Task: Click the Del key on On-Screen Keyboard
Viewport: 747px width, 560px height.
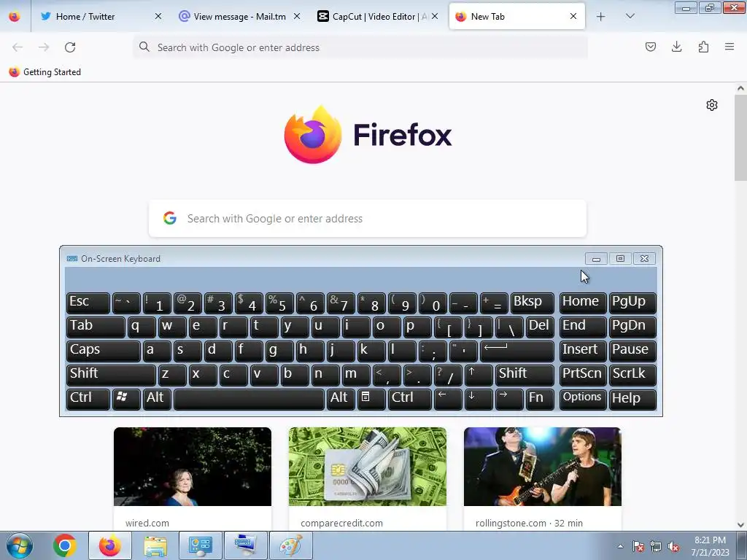Action: tap(540, 327)
